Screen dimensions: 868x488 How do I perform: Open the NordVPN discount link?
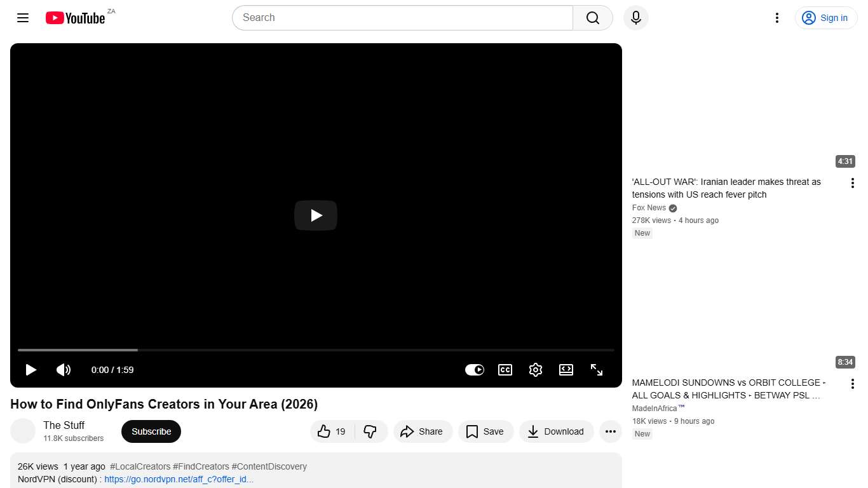[x=179, y=479]
